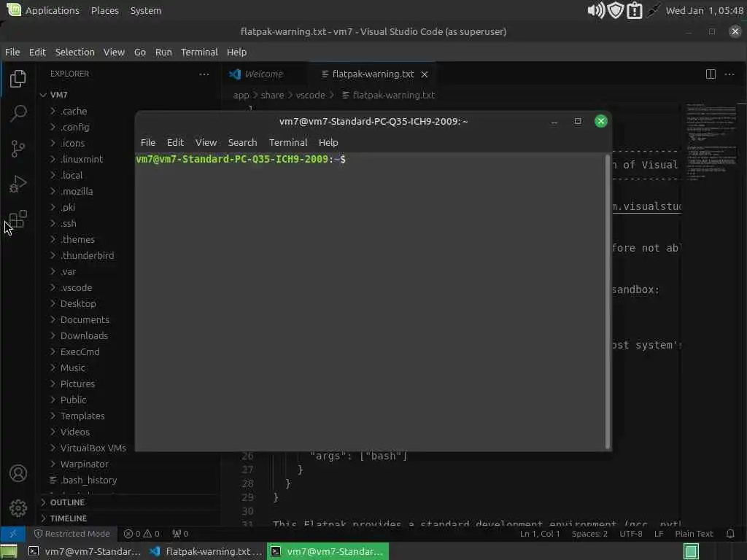Image resolution: width=747 pixels, height=560 pixels.
Task: Open the System menu in top panel
Action: point(146,10)
